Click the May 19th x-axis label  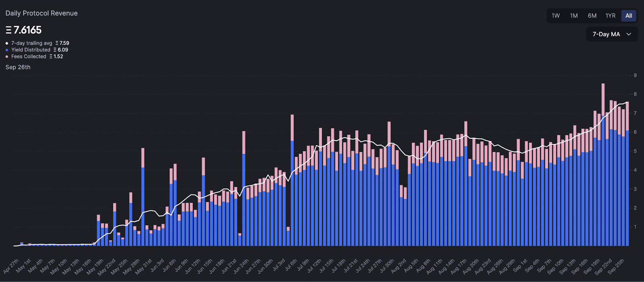point(96,266)
